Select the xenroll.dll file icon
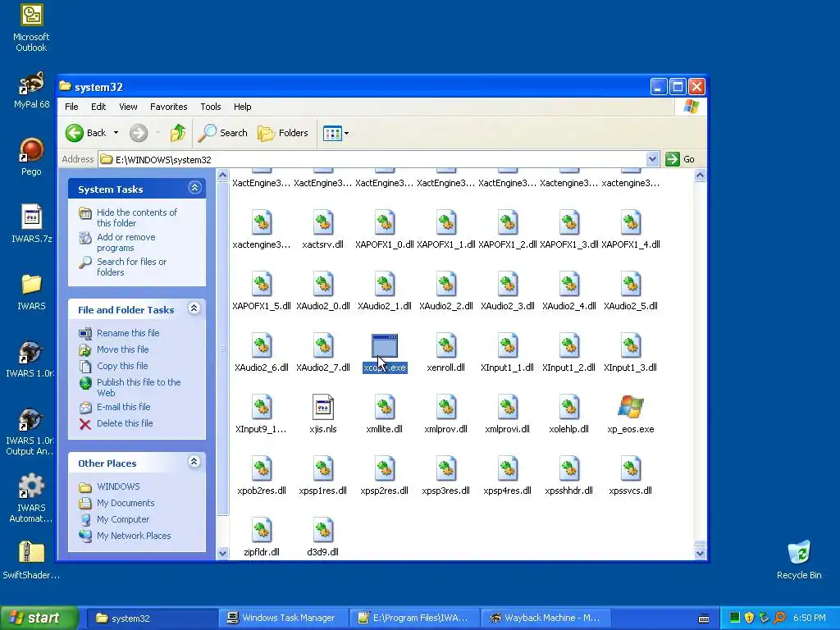This screenshot has height=630, width=840. (445, 346)
